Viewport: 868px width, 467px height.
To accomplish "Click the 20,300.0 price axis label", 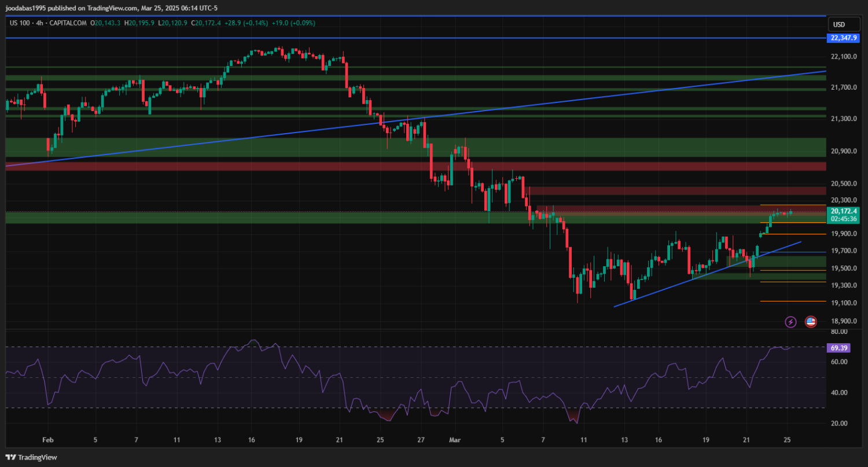I will pos(843,200).
